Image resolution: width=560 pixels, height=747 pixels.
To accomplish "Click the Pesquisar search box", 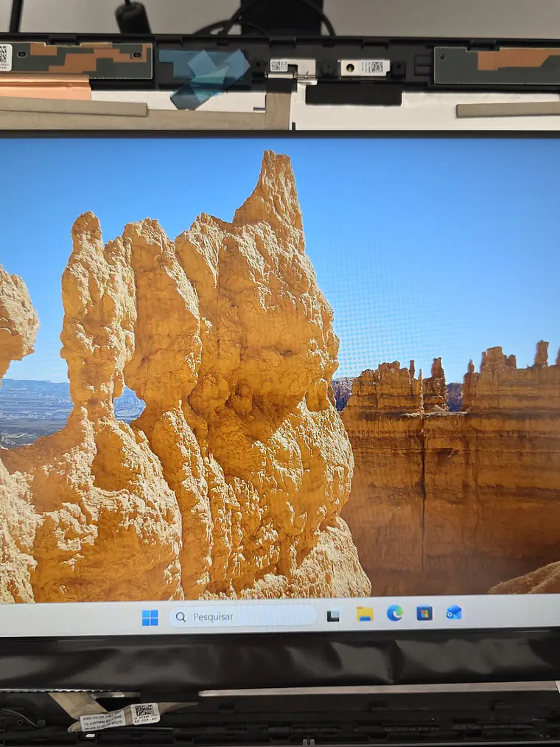I will 243,616.
